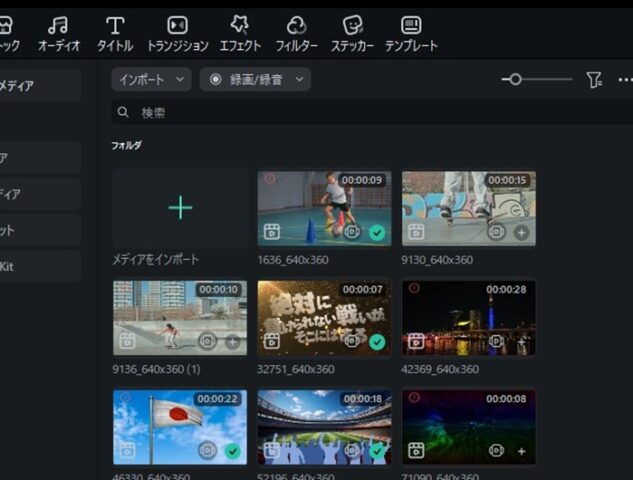Click the メディアをインポート import tile
Viewport: 633px width, 480px height.
[180, 208]
